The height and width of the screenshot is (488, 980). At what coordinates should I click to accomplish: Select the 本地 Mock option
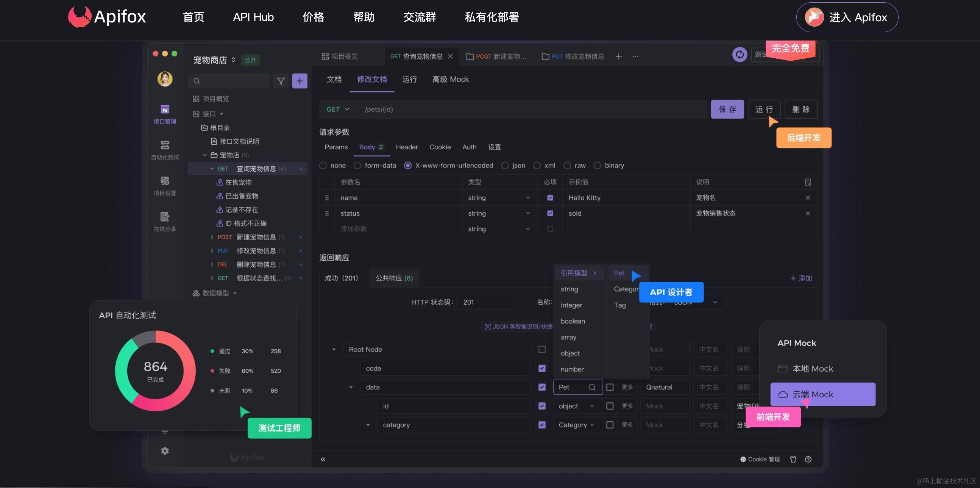click(806, 369)
